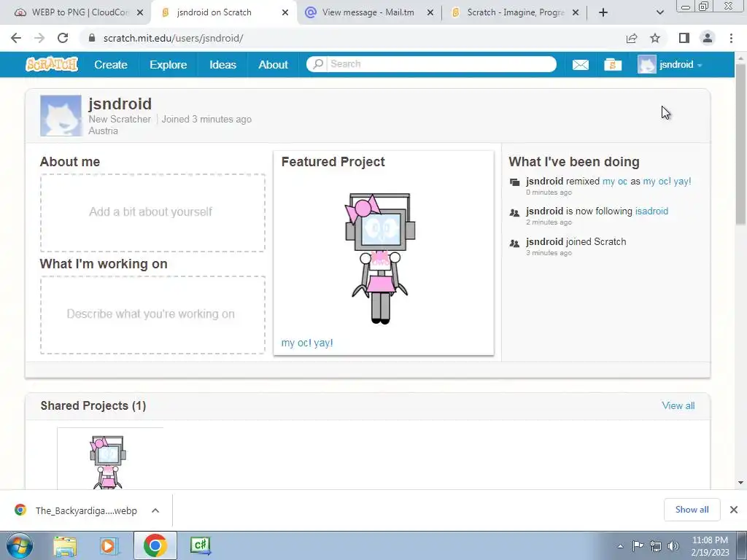Close the Mail.tm tab
Screen dimensions: 747x560
click(430, 12)
